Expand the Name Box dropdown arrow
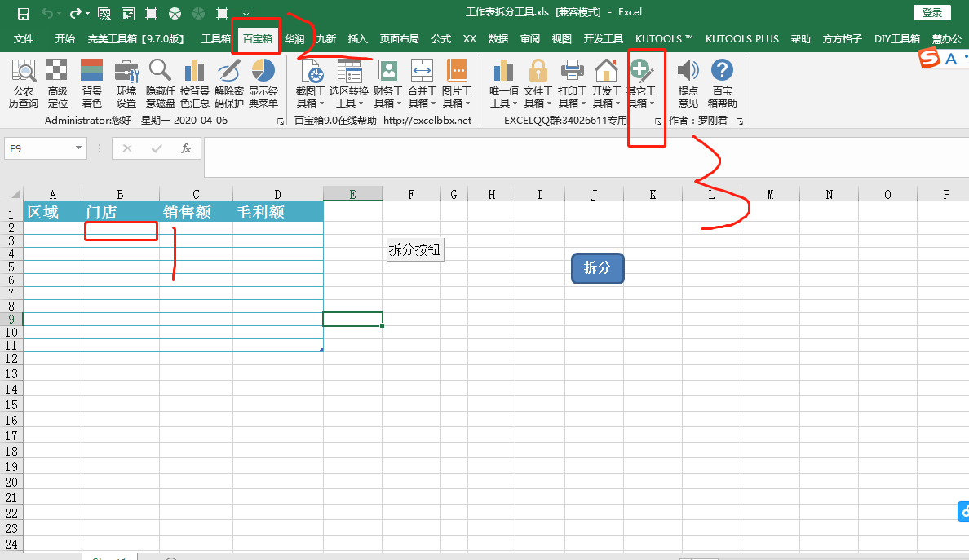This screenshot has height=560, width=969. [x=78, y=148]
